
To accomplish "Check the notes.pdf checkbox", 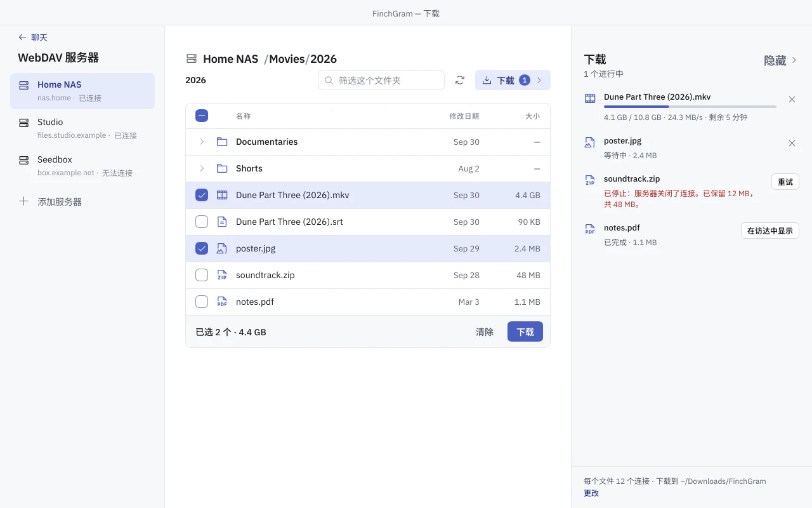I will point(202,302).
